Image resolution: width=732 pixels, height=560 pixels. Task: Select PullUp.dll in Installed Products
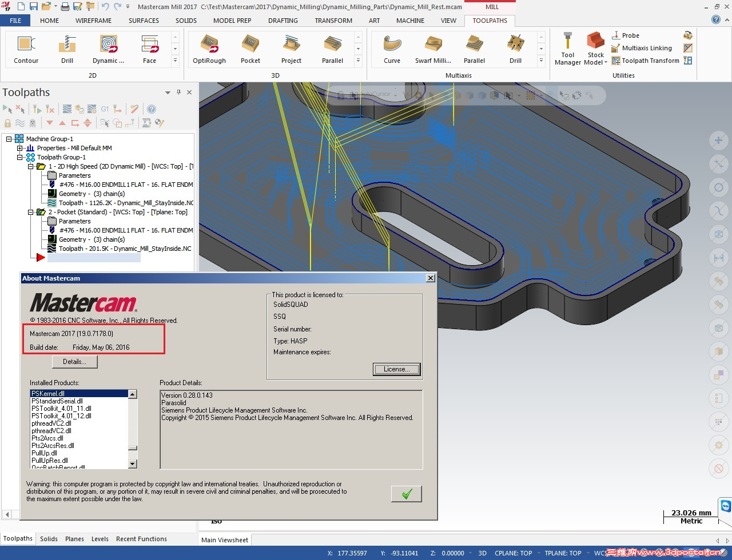pyautogui.click(x=44, y=453)
